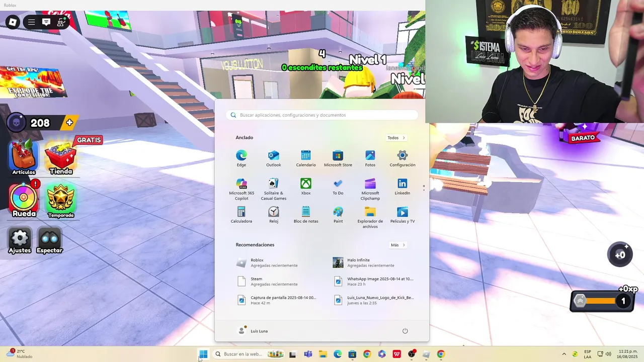Image resolution: width=644 pixels, height=362 pixels.
Task: Click the Get The RPG banner ad
Action: point(33,82)
